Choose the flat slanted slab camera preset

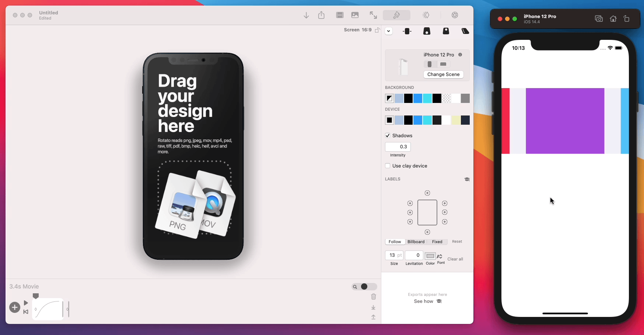point(465,31)
